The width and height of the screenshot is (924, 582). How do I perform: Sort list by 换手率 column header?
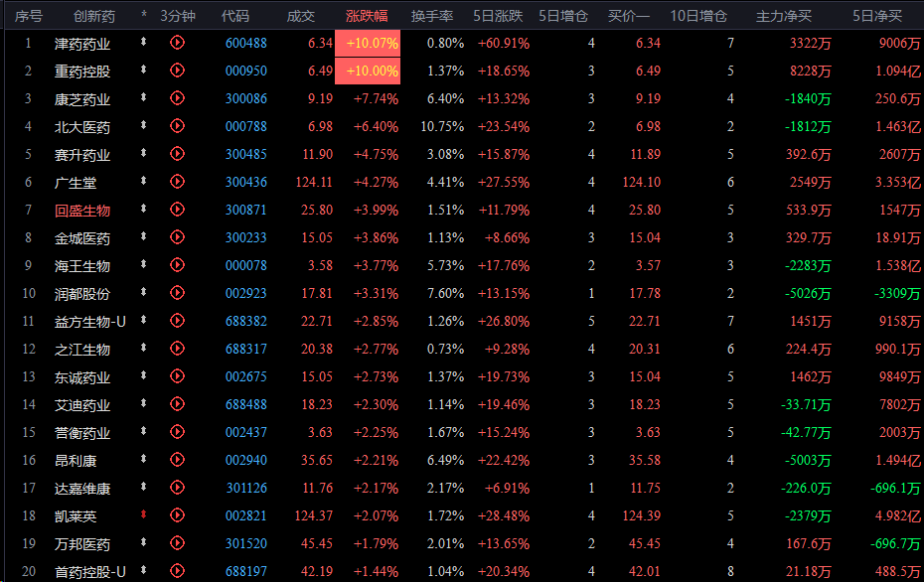point(432,16)
